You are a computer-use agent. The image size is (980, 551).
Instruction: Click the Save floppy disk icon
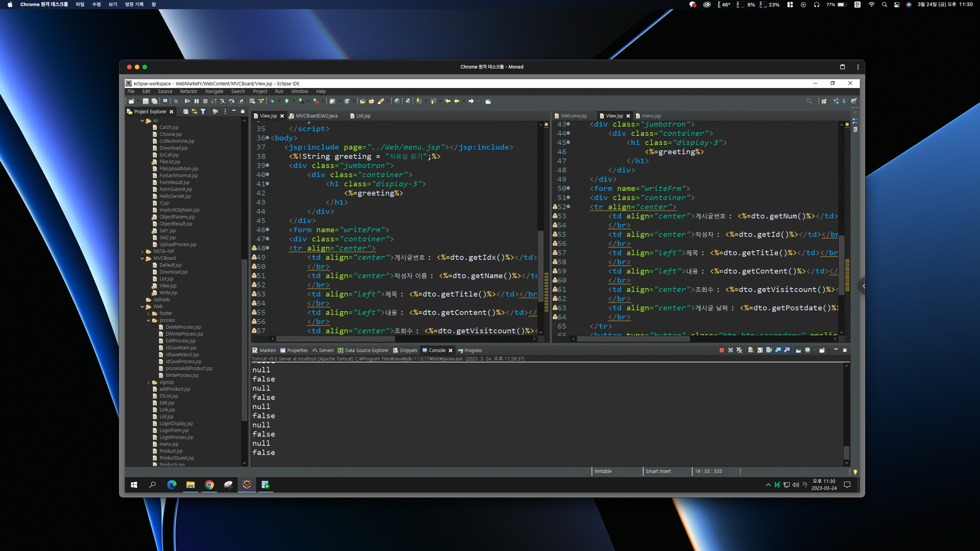tap(145, 101)
